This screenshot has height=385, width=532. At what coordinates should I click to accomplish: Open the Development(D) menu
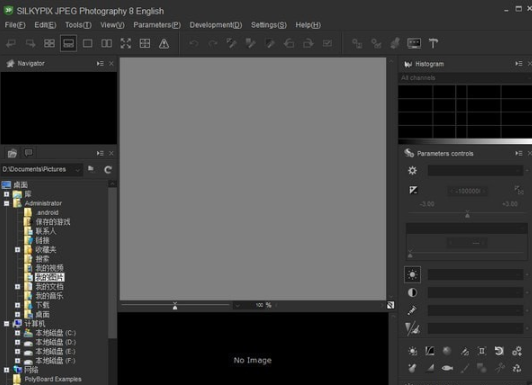(x=216, y=25)
